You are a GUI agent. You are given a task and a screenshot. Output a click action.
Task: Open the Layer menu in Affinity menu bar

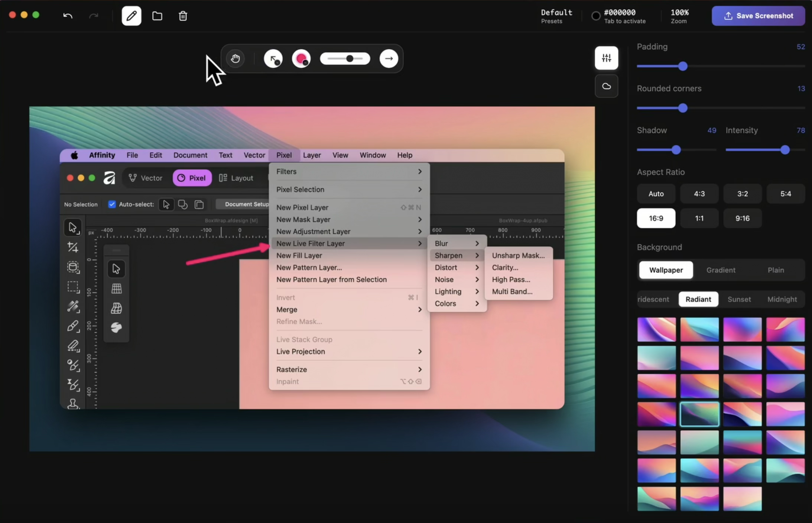[x=312, y=155]
